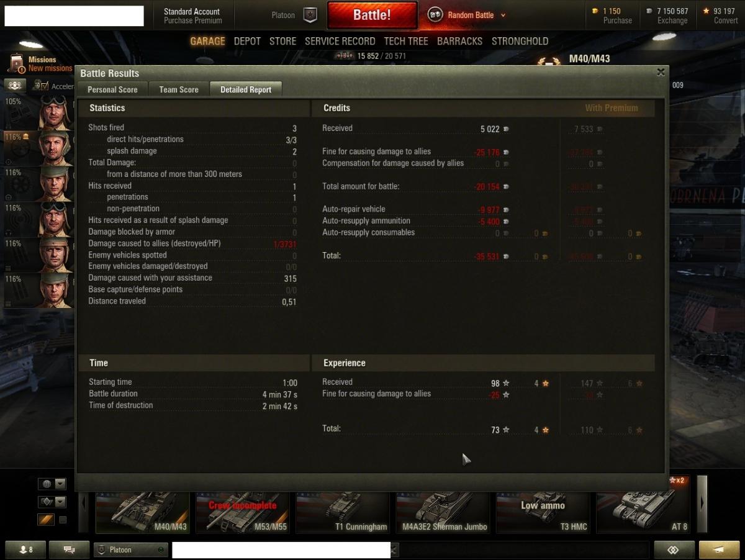The image size is (745, 560).
Task: Open the GARAGE menu
Action: click(x=207, y=41)
